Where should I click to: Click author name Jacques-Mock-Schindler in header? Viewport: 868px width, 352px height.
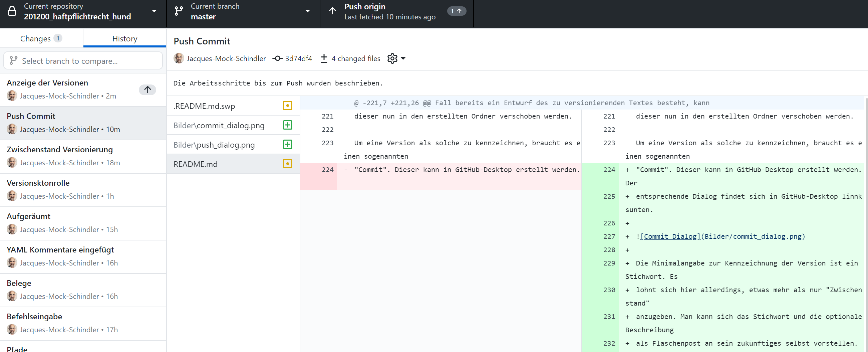click(226, 58)
